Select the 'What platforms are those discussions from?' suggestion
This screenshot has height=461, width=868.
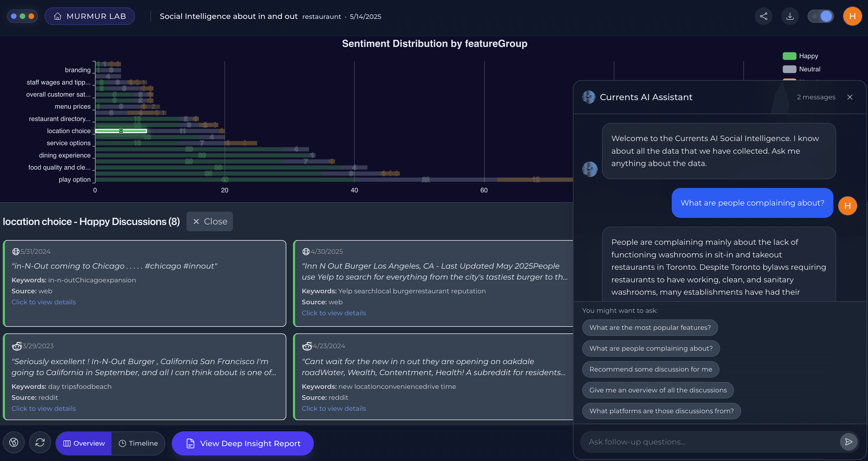[x=661, y=411]
